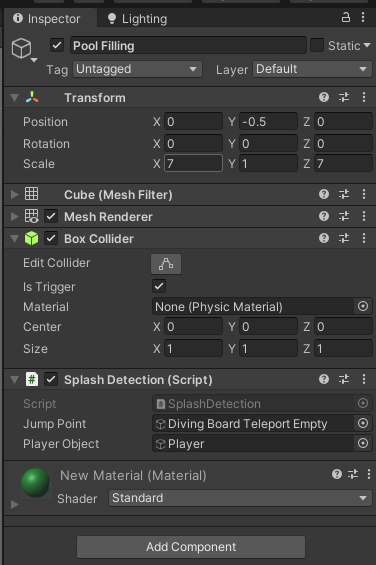Click the Jump Point object picker circle

tap(363, 423)
